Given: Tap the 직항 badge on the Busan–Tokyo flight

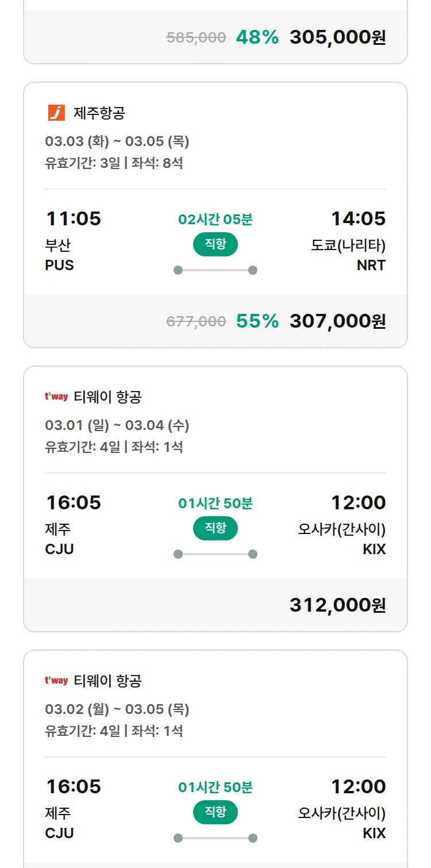Looking at the screenshot, I should pyautogui.click(x=215, y=244).
